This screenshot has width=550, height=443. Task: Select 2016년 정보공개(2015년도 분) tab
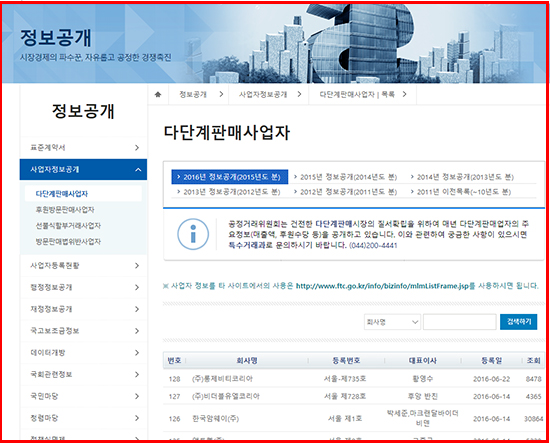(230, 177)
